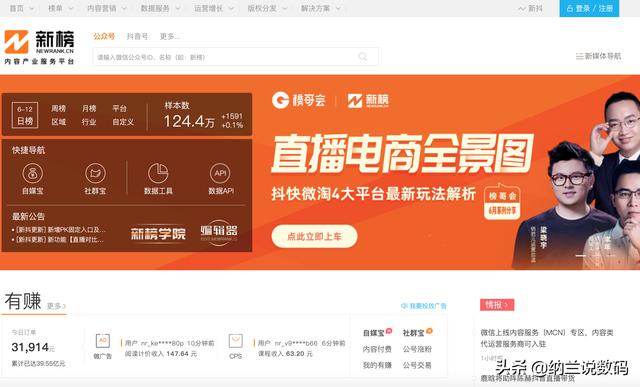
Task: Select the 周榜 ranking
Action: [58, 109]
